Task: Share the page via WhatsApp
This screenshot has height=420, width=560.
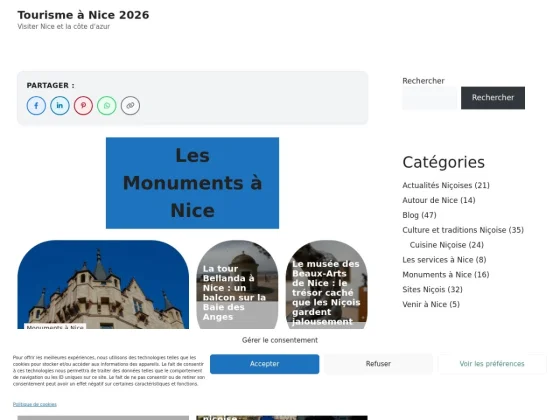Action: coord(107,106)
